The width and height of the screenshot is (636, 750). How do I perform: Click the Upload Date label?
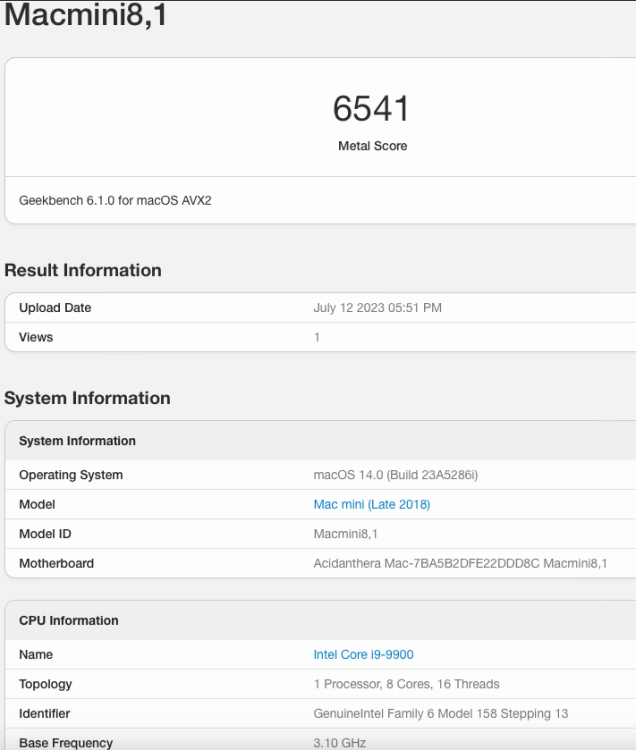point(55,308)
